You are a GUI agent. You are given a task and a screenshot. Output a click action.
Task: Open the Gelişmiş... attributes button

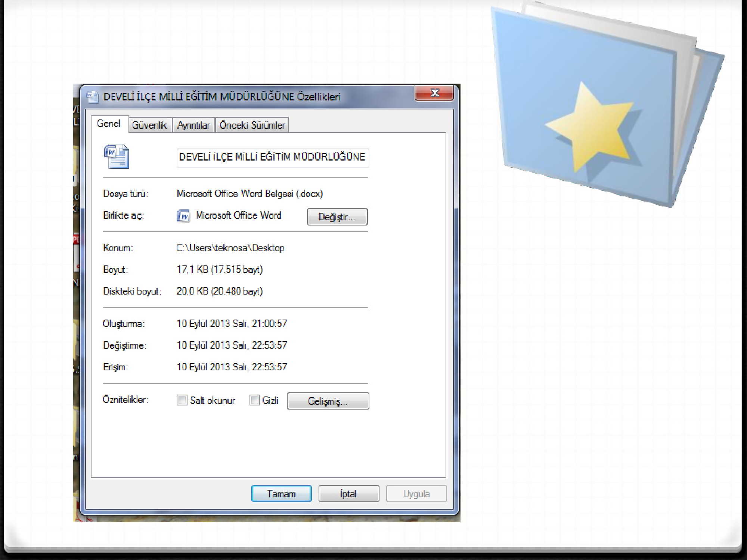pos(328,401)
